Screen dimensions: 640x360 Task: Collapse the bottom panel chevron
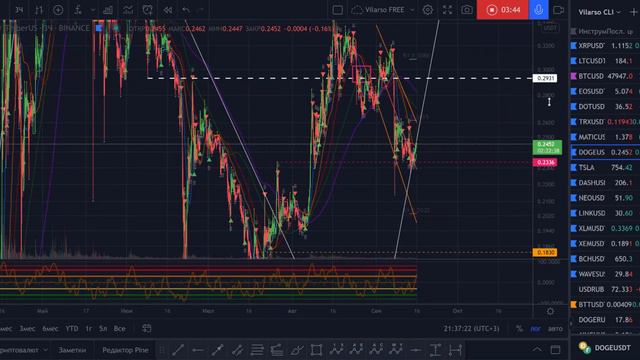(537, 349)
